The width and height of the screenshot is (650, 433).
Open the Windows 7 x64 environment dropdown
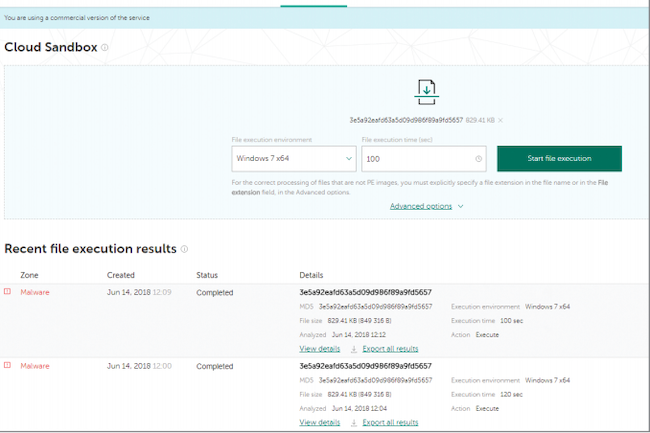[x=294, y=158]
